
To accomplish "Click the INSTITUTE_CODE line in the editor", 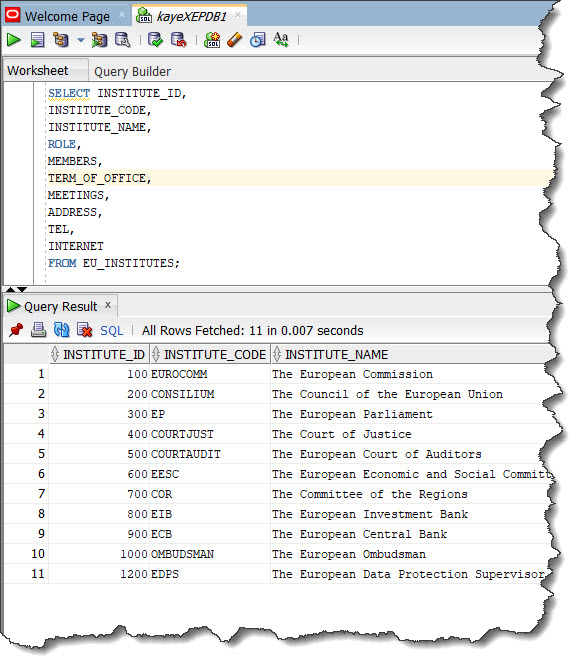I will 99,110.
